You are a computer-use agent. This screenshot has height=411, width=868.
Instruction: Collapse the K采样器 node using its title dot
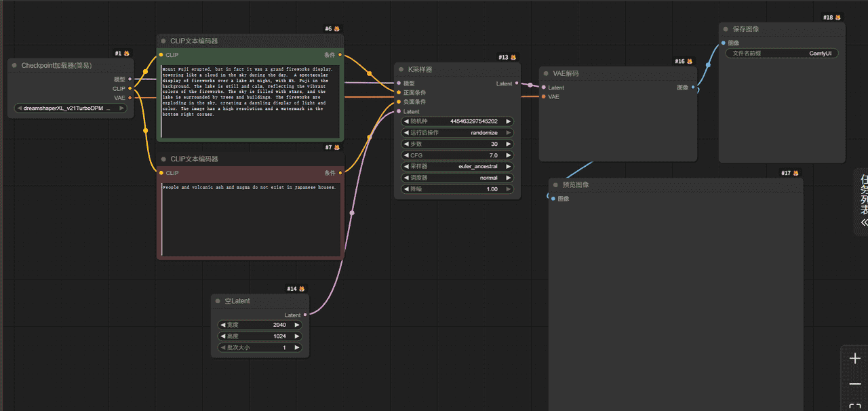(401, 69)
